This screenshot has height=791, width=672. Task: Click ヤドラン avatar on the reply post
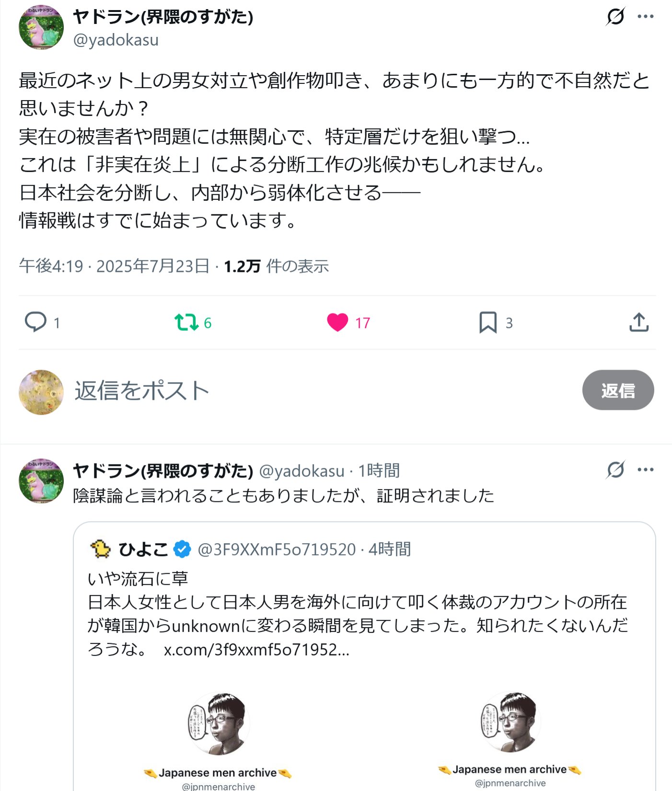click(x=41, y=481)
